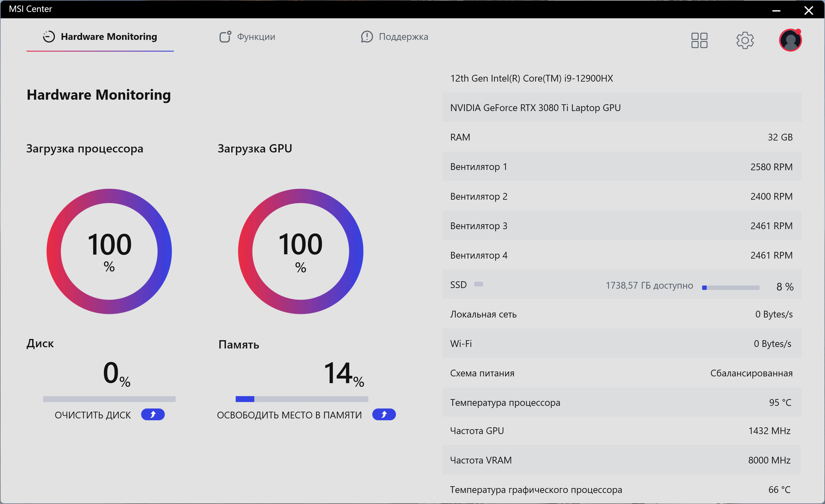Image resolution: width=825 pixels, height=504 pixels.
Task: Click the disk cleanup arrow icon
Action: click(153, 415)
